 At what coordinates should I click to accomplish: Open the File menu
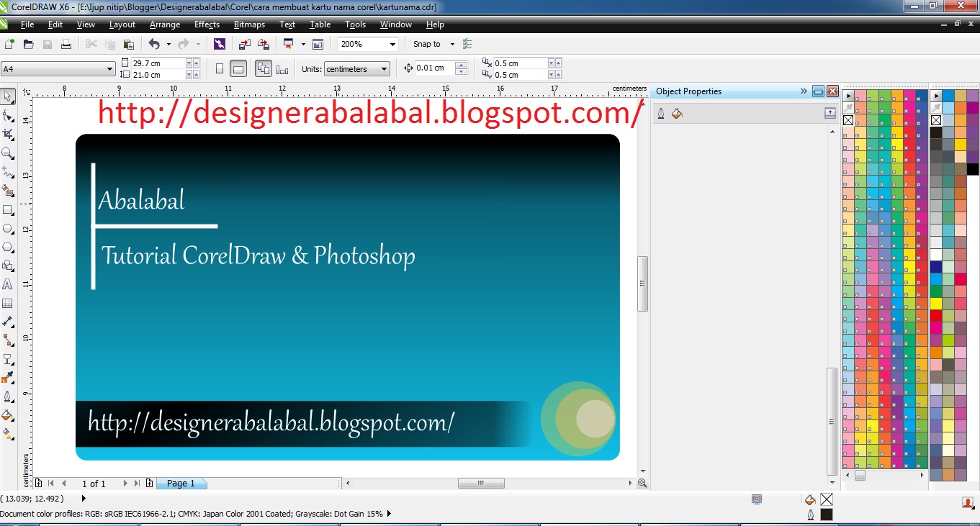[x=27, y=24]
